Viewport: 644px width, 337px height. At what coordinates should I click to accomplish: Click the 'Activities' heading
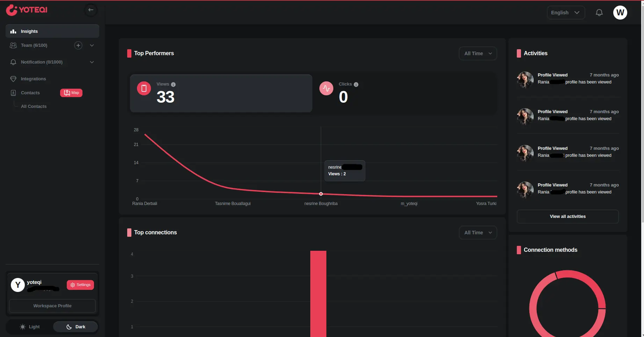pos(536,53)
